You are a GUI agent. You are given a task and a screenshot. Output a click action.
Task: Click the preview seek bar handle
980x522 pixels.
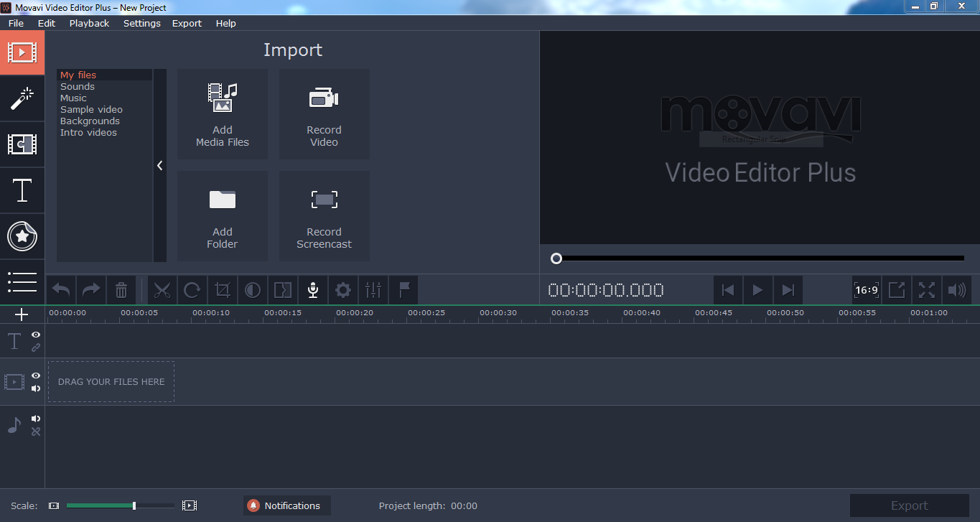[556, 258]
